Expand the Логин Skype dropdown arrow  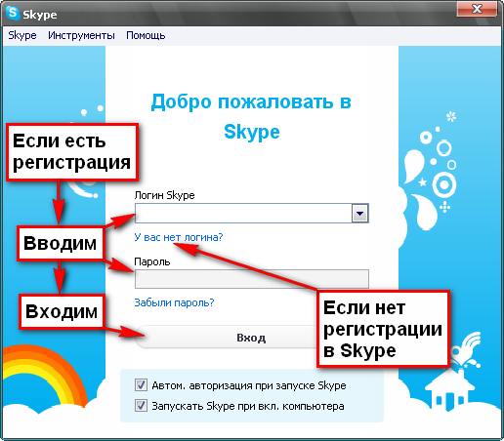359,214
